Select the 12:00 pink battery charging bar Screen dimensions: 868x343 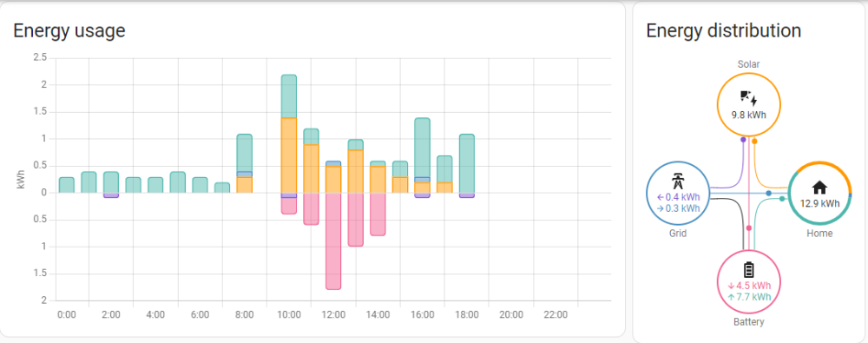click(x=333, y=241)
